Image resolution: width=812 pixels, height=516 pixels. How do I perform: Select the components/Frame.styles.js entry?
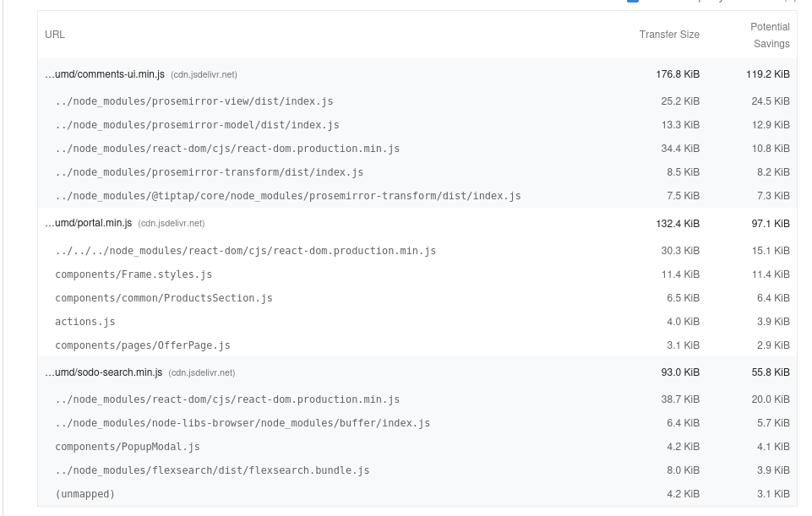[134, 274]
